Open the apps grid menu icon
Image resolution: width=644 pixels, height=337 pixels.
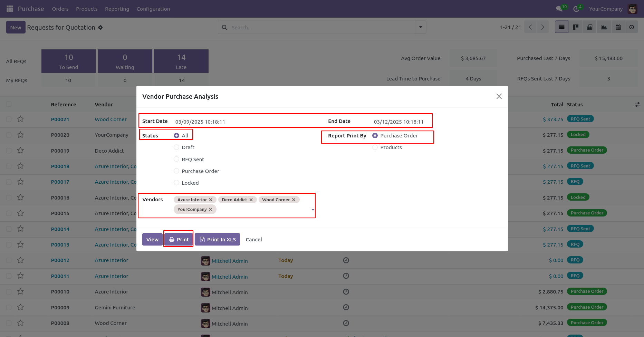coord(10,9)
